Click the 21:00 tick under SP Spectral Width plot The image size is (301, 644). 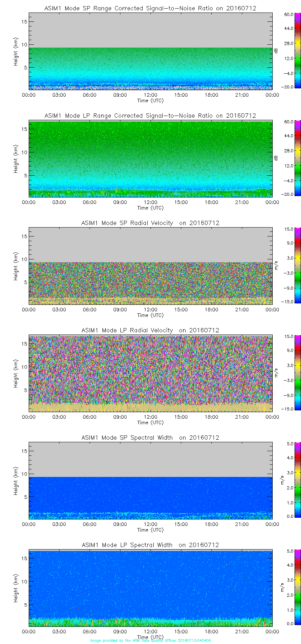pyautogui.click(x=242, y=524)
